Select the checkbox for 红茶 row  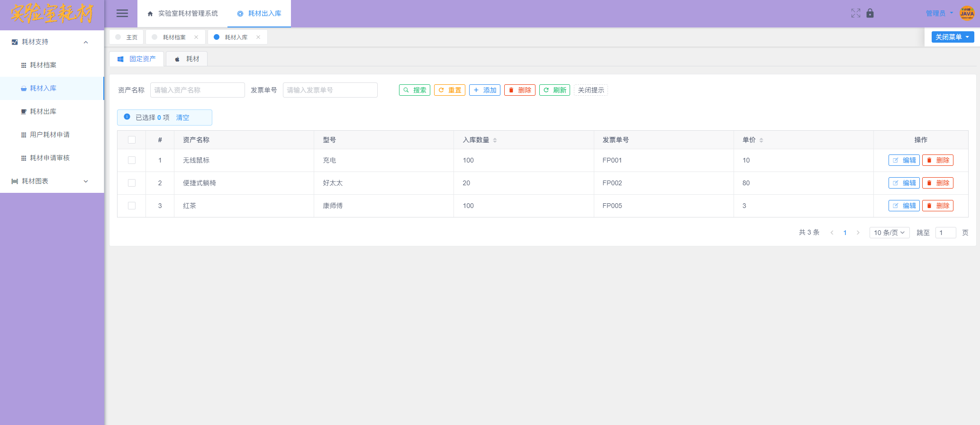[132, 206]
